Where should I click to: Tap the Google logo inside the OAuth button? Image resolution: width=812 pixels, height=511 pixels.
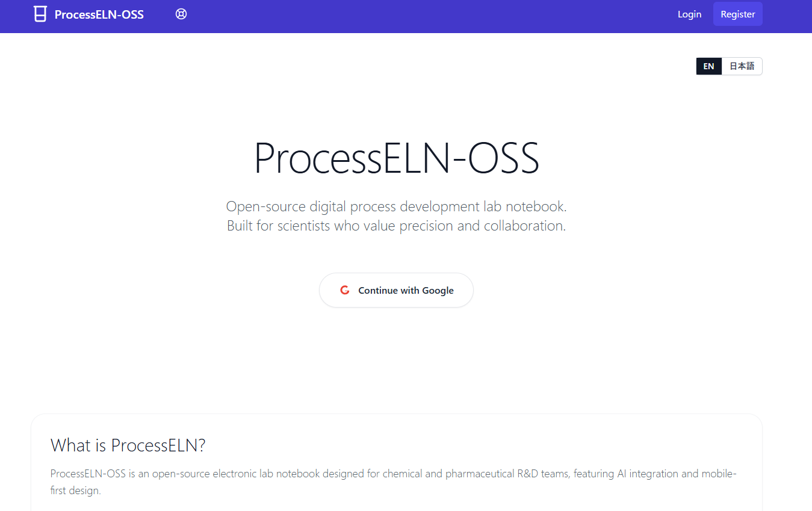click(344, 290)
